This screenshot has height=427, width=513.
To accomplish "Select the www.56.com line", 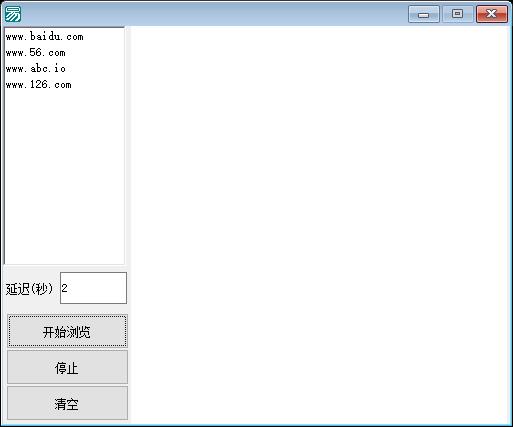I will pyautogui.click(x=35, y=52).
